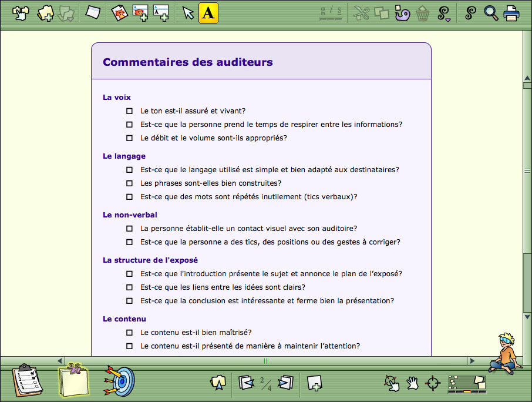Print the document with printer icon
Image resolution: width=532 pixels, height=402 pixels.
pos(511,14)
